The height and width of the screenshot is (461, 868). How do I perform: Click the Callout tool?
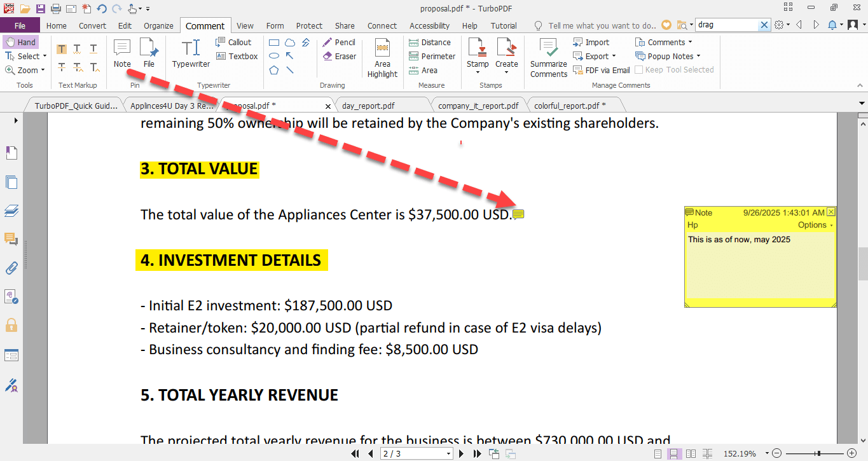tap(233, 42)
